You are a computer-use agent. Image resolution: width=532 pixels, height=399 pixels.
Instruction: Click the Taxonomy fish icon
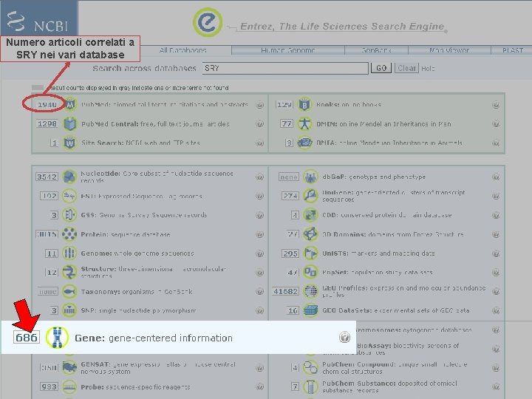point(69,291)
